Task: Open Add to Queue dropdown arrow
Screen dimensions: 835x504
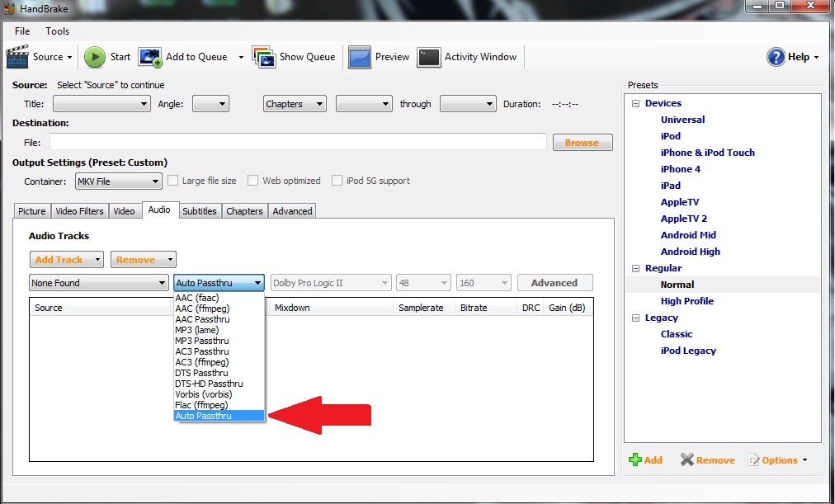Action: [241, 57]
